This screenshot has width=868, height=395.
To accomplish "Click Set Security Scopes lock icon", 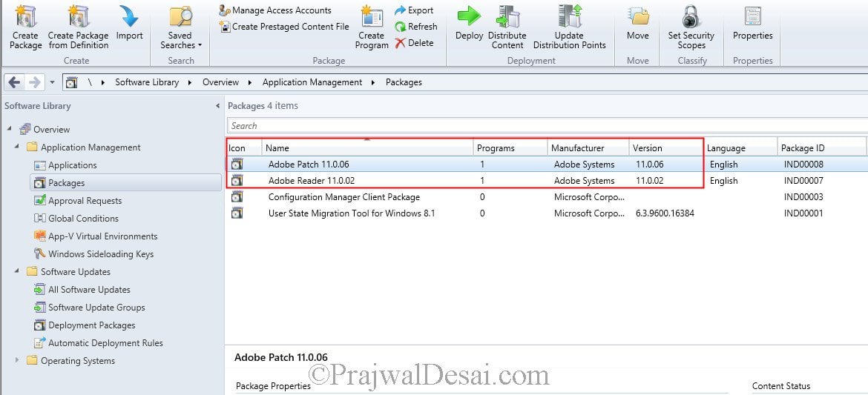I will [691, 16].
